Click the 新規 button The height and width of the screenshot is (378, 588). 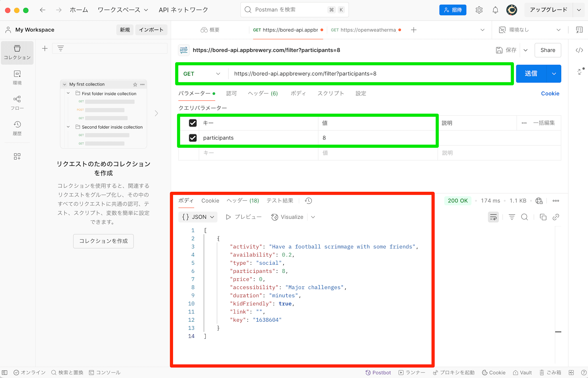click(x=125, y=30)
